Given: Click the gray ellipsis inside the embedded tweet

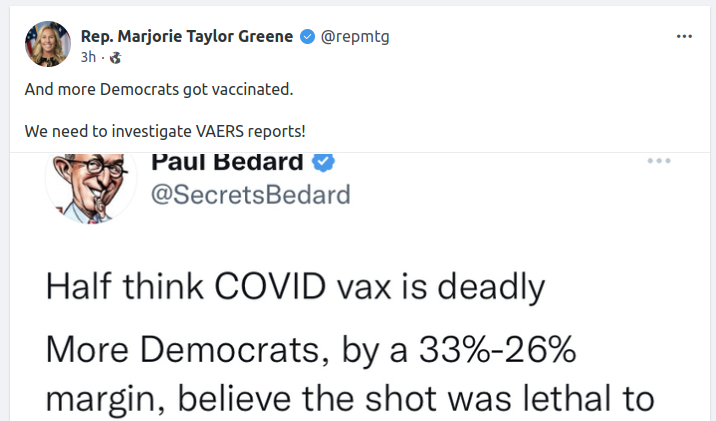Looking at the screenshot, I should [659, 161].
